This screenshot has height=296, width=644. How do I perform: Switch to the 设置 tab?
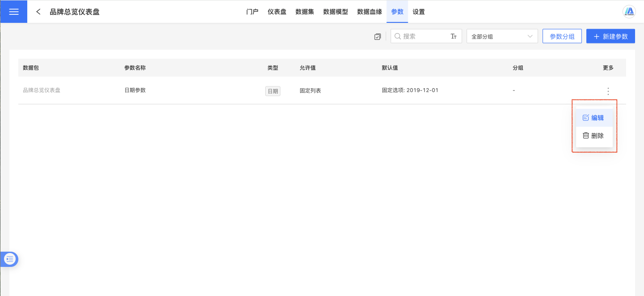(419, 12)
